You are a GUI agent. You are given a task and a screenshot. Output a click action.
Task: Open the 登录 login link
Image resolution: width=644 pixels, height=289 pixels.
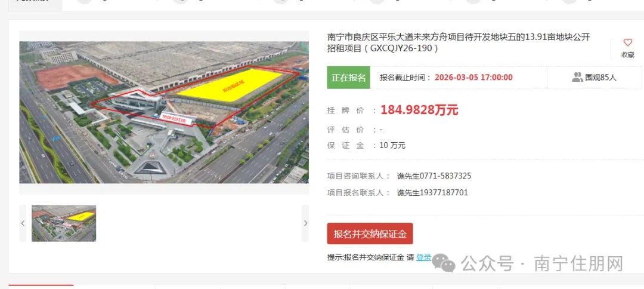[423, 257]
